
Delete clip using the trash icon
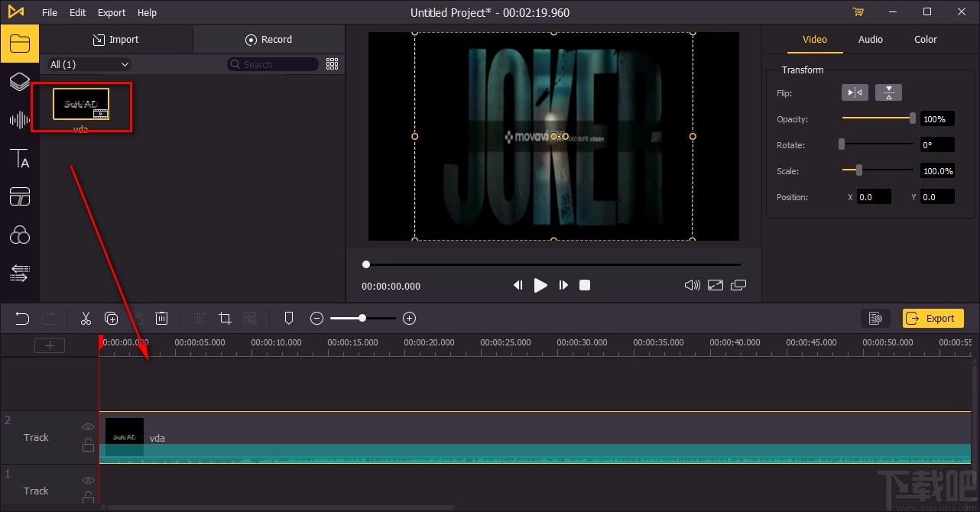coord(162,319)
